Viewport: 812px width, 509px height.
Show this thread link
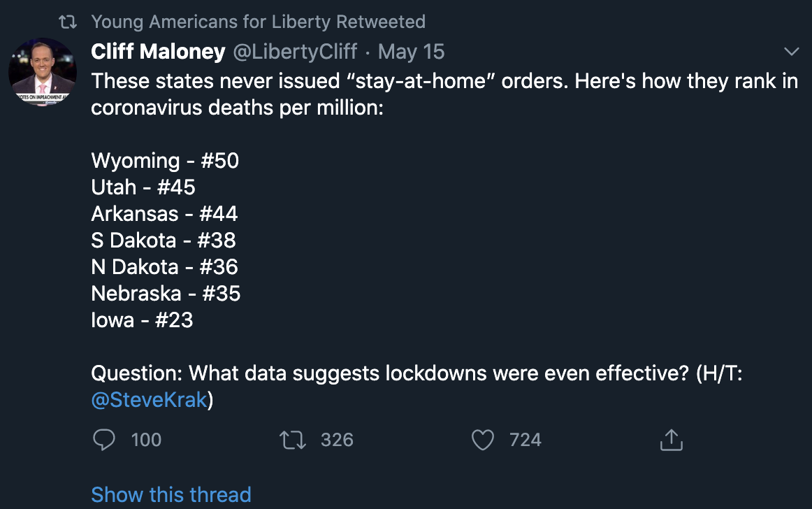point(171,494)
